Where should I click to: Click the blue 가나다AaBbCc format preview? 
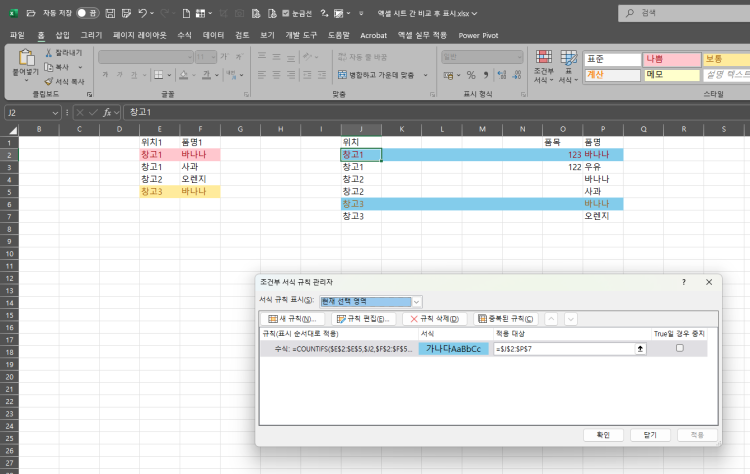[454, 349]
